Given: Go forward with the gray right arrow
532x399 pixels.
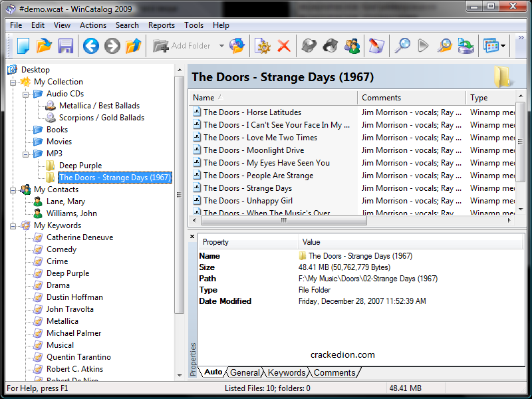Looking at the screenshot, I should [112, 45].
